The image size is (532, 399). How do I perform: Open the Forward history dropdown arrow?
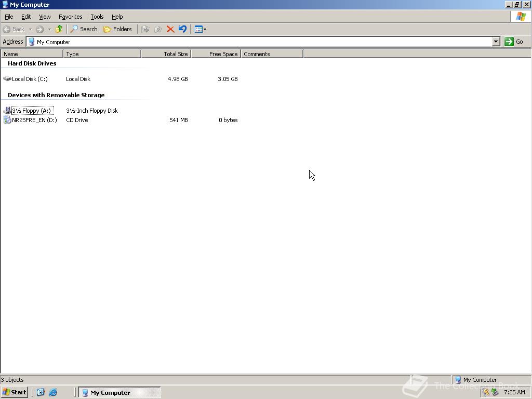[x=49, y=29]
